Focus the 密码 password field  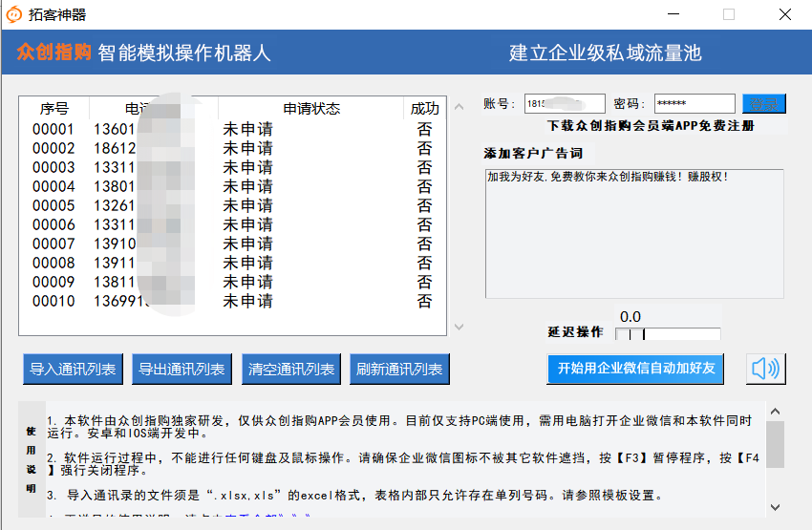pyautogui.click(x=694, y=103)
